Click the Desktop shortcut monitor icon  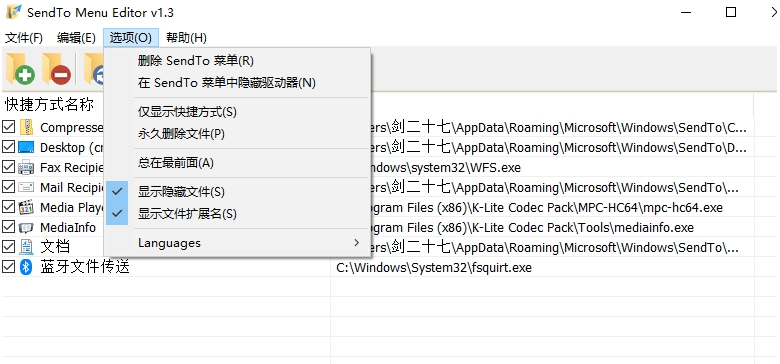(x=26, y=148)
